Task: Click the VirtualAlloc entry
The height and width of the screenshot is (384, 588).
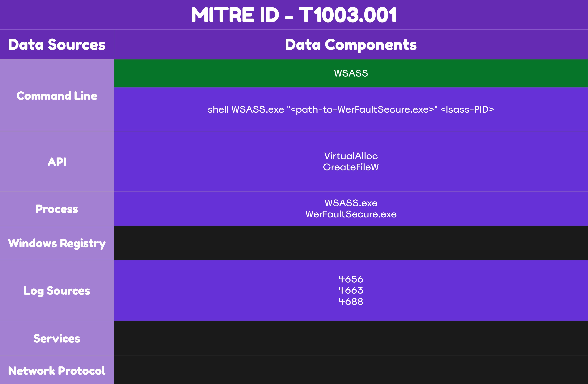Action: [x=351, y=156]
